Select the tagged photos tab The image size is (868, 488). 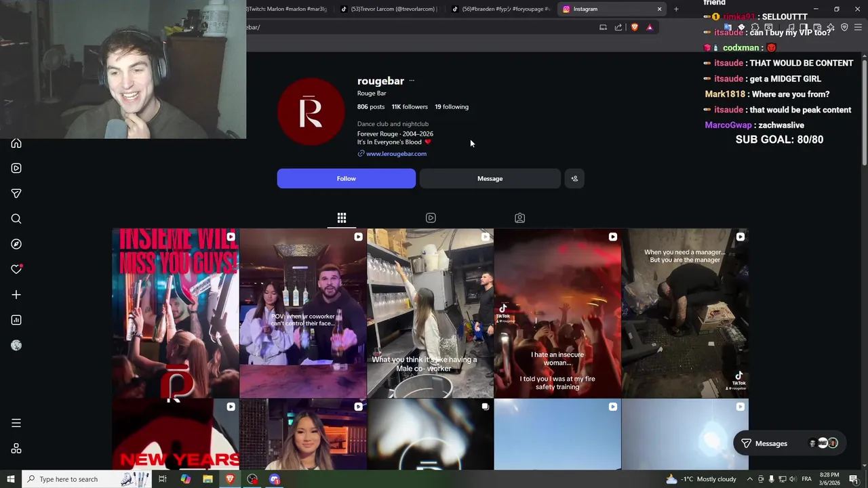(x=519, y=218)
